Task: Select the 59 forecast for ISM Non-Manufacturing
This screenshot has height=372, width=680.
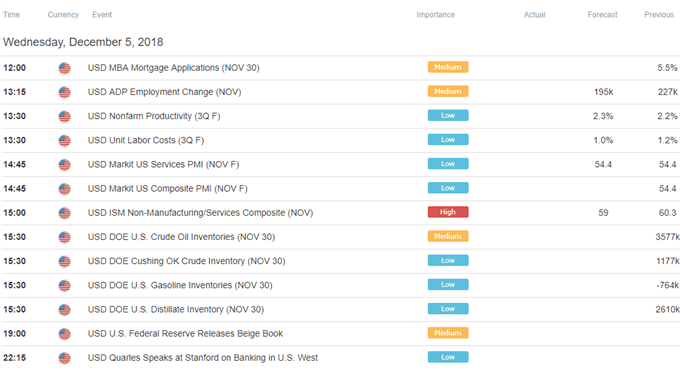Action: click(603, 213)
